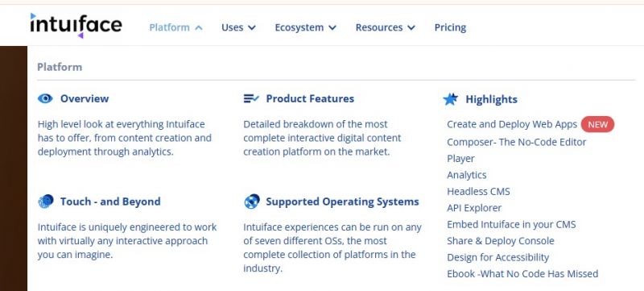Click the gray Platform section label

coord(60,67)
